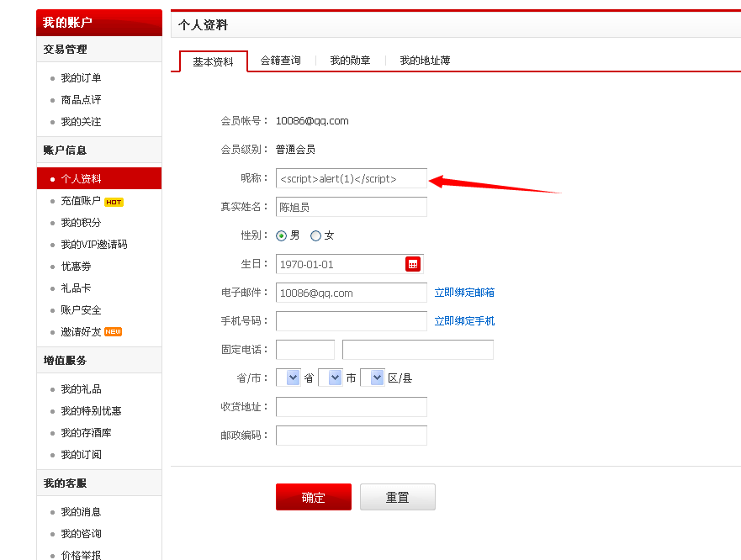Click the 普通会员 member level text
This screenshot has height=560, width=741.
[295, 150]
